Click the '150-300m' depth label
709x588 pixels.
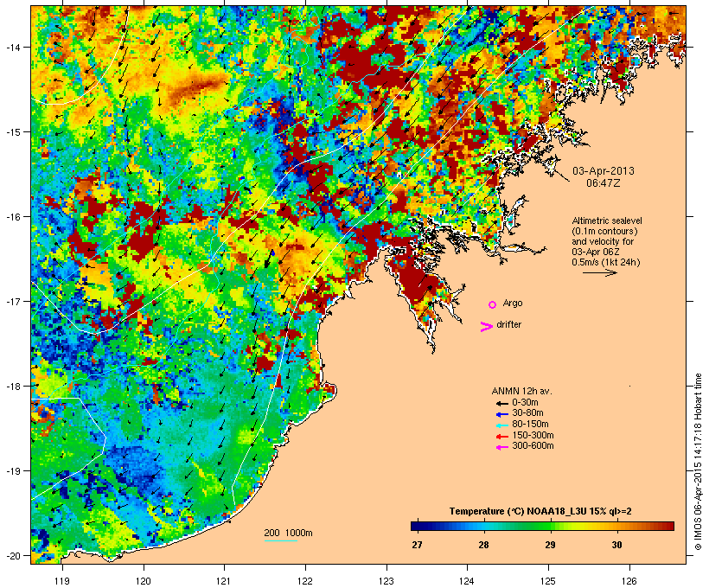[533, 435]
